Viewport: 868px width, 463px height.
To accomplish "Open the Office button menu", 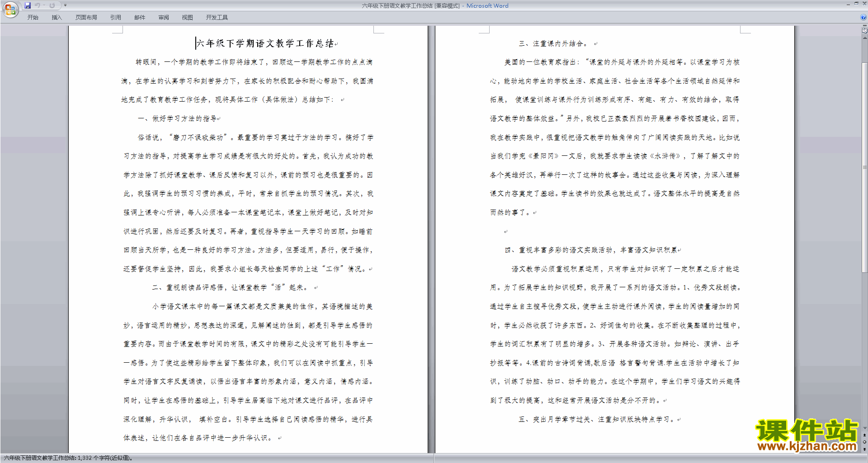I will click(10, 9).
